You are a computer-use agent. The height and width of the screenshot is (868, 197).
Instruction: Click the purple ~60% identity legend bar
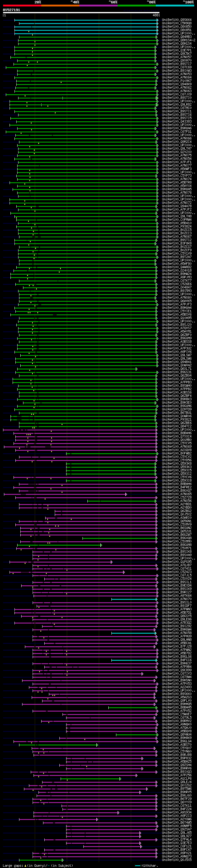[x=99, y=6]
